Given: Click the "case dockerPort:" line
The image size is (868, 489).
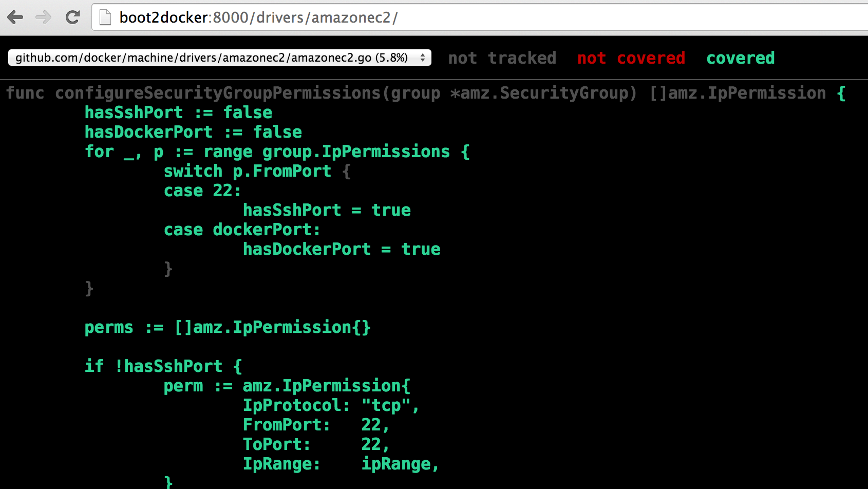Looking at the screenshot, I should 242,230.
